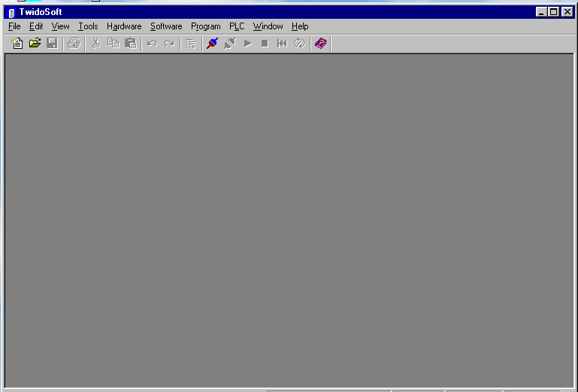Initialize the PLC with the rewind icon

pyautogui.click(x=282, y=44)
